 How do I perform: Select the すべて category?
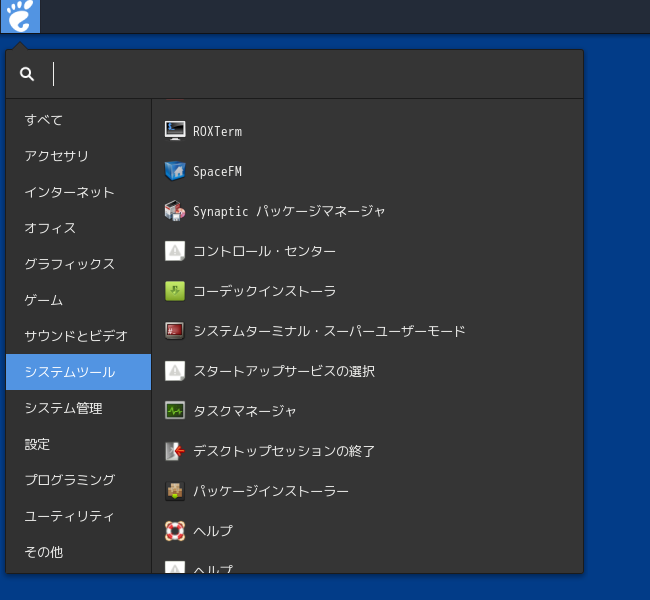[78, 120]
